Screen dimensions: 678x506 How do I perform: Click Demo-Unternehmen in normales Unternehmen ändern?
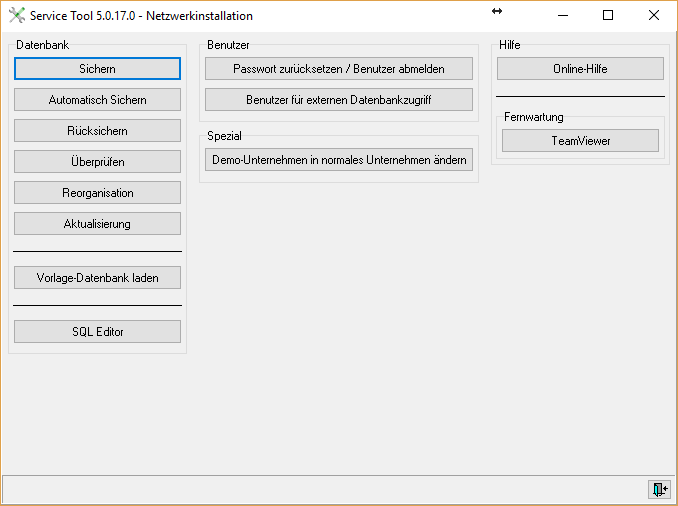coord(338,160)
